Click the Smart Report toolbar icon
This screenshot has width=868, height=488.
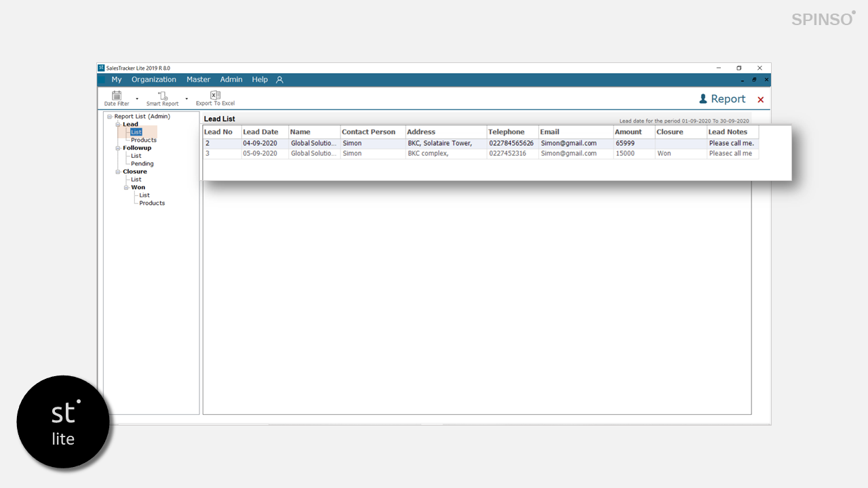pos(163,96)
